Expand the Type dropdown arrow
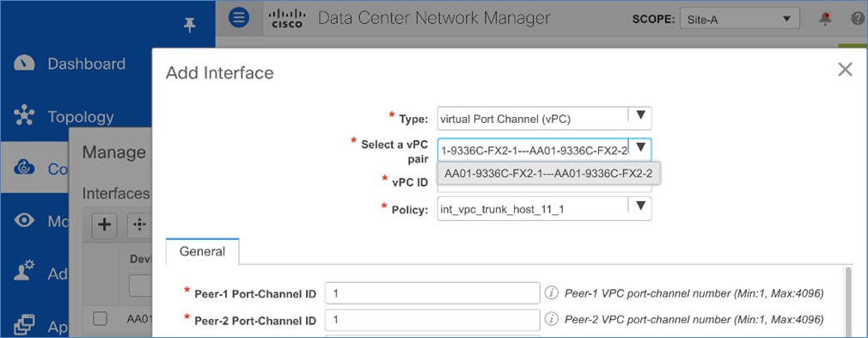868x338 pixels. click(x=640, y=115)
